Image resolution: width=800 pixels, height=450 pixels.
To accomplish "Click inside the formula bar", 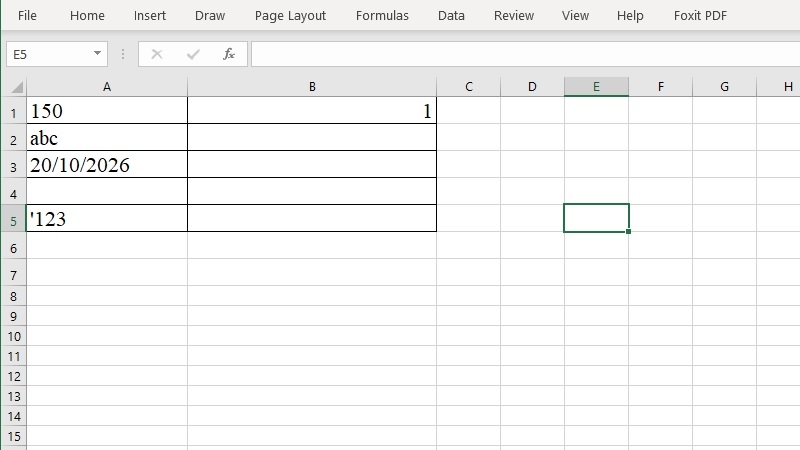I will click(526, 54).
